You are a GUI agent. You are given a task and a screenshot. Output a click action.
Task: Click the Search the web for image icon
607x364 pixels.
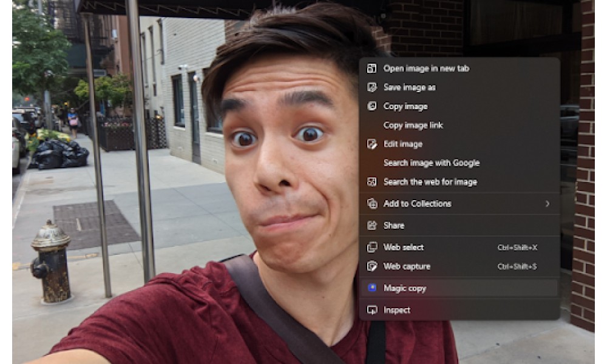point(371,182)
